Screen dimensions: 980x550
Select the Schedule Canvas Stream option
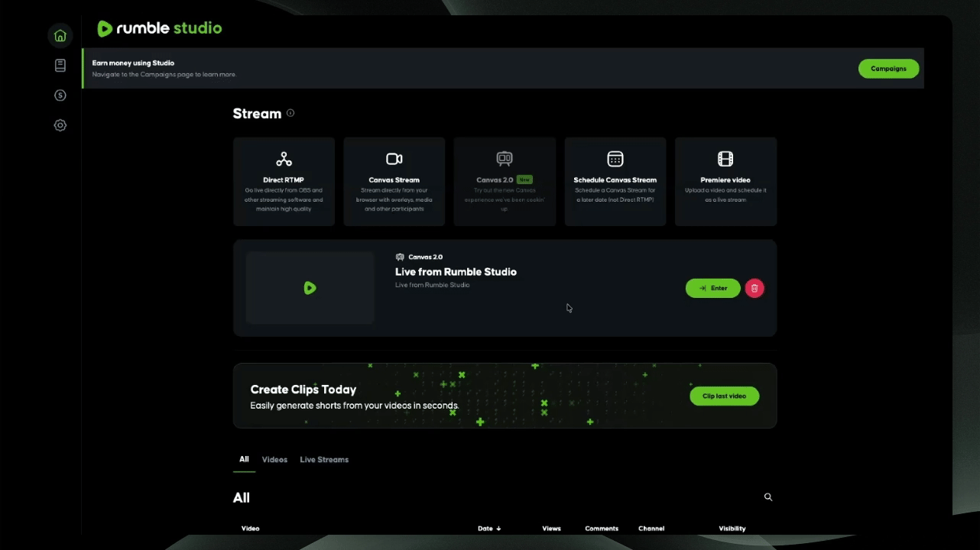[615, 182]
